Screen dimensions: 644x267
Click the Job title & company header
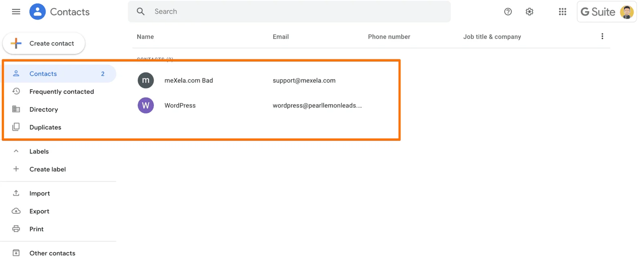tap(492, 37)
